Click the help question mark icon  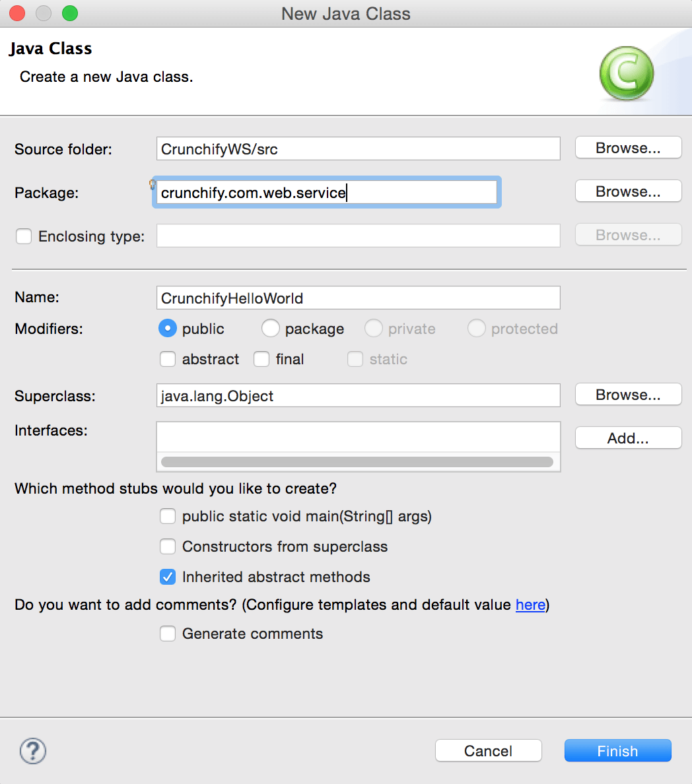33,751
